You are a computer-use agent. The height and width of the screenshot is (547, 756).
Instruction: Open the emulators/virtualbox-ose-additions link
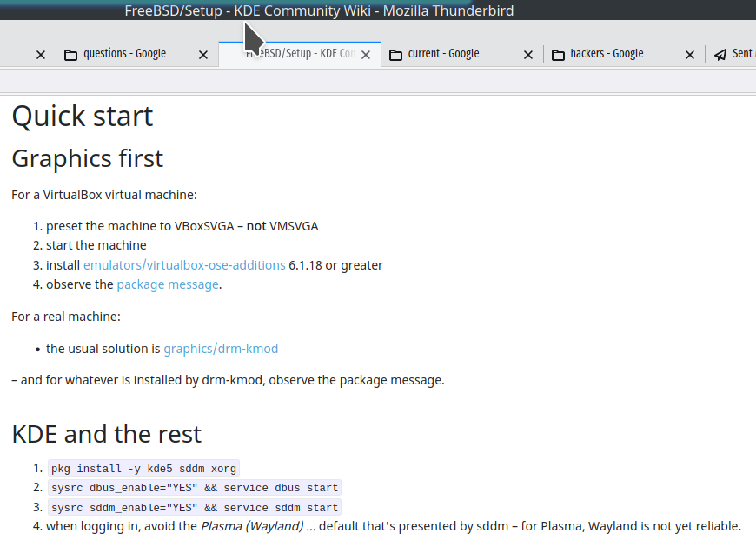coord(184,265)
